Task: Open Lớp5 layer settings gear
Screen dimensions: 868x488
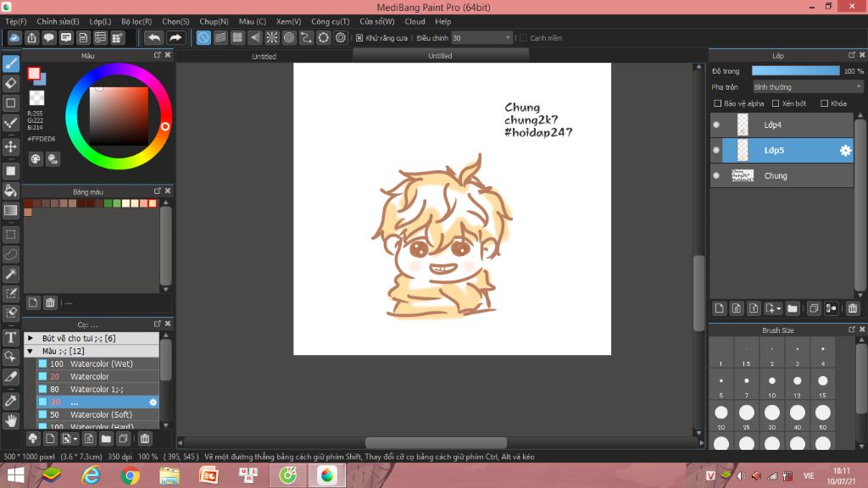Action: (845, 151)
